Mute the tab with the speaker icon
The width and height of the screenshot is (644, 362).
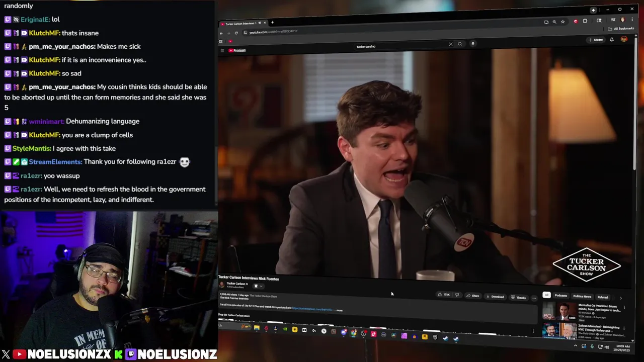[260, 23]
